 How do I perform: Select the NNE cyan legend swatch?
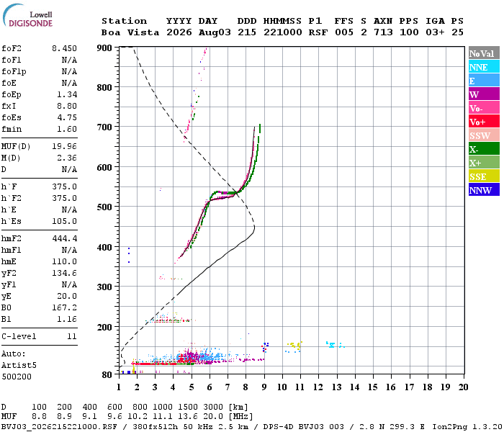[x=484, y=67]
